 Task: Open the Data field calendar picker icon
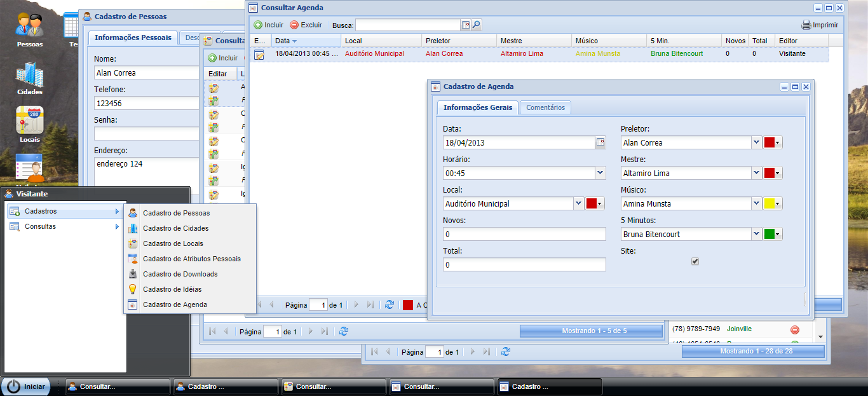(x=600, y=143)
